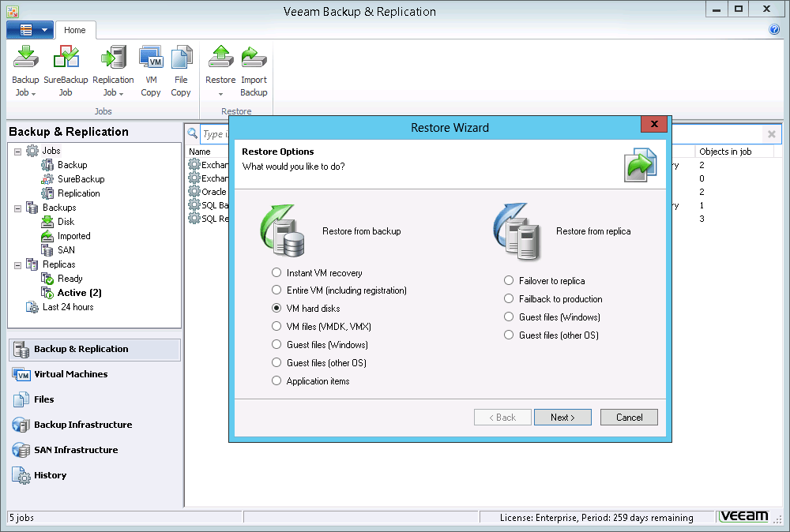The image size is (790, 532).
Task: Open the Replication Job dropdown arrow
Action: (122, 94)
